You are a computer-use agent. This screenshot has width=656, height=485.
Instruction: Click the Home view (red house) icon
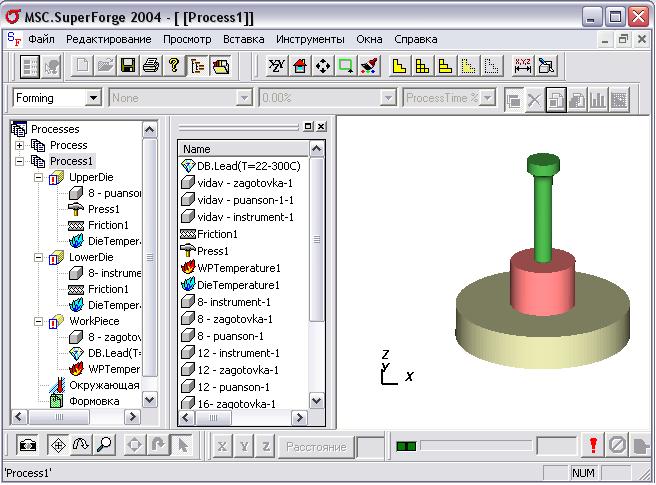[x=300, y=66]
